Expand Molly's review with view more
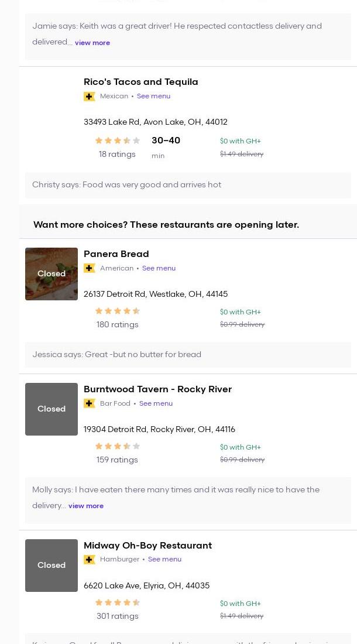Image resolution: width=357 pixels, height=644 pixels. pos(86,506)
